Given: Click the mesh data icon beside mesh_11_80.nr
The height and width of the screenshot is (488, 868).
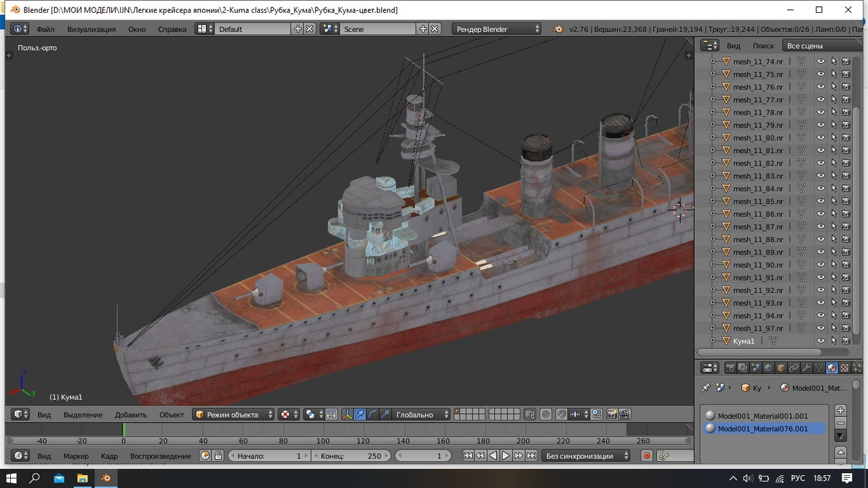Looking at the screenshot, I should tap(801, 138).
